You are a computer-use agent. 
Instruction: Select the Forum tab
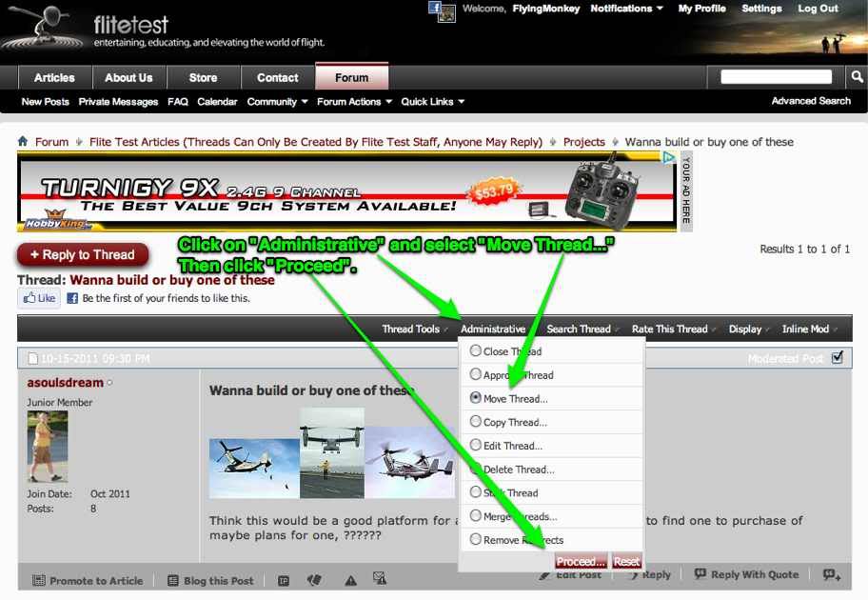tap(351, 76)
